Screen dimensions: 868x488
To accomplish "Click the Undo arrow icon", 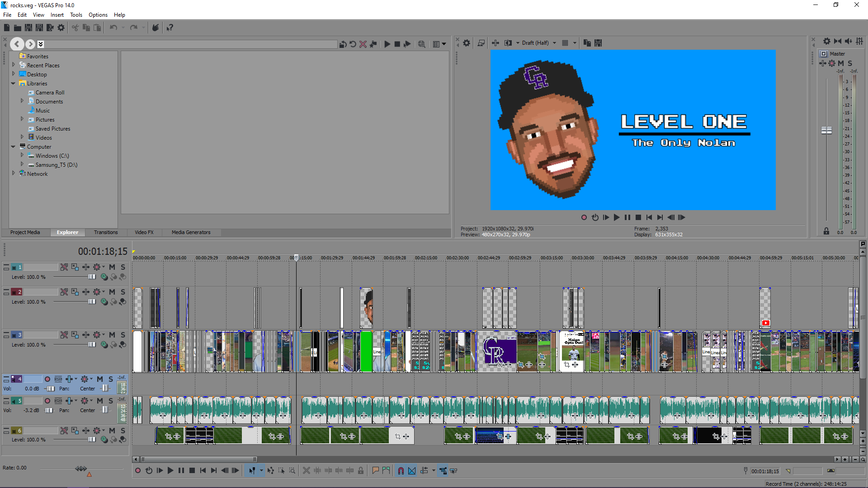I will [113, 28].
